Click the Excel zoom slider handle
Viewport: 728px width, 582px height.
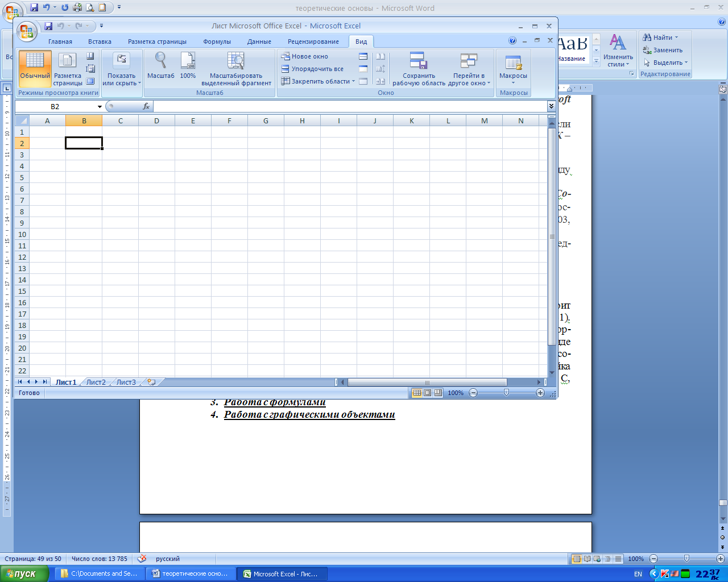[506, 393]
